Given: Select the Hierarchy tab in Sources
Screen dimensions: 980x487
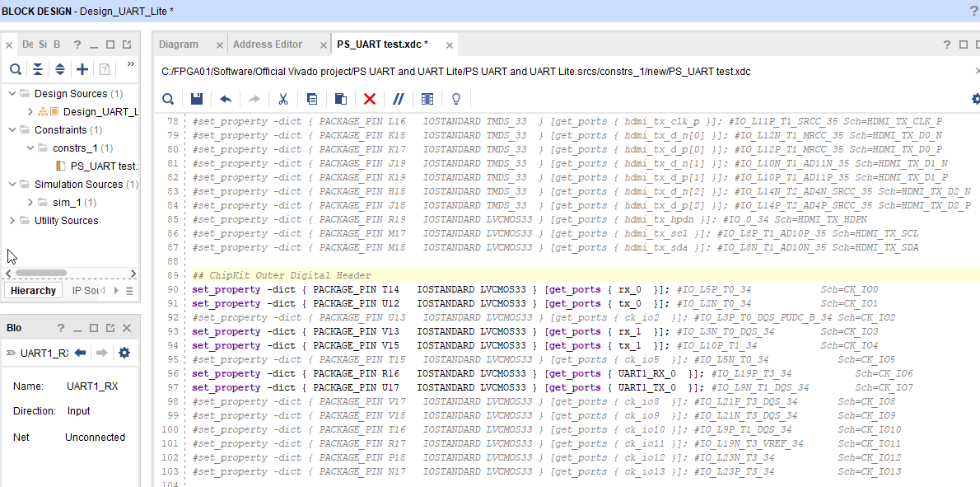Looking at the screenshot, I should (x=34, y=291).
